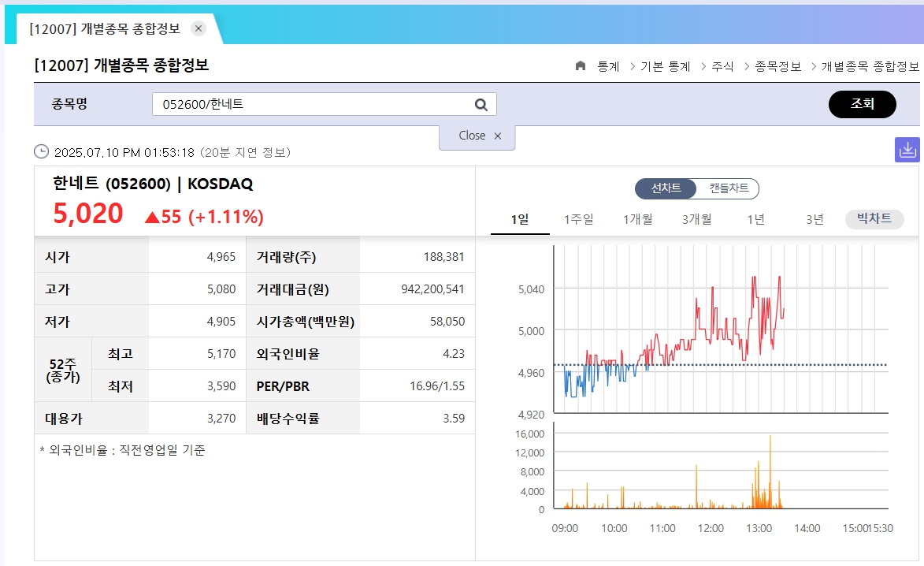Click the timestamp 2025.07.10 PM 01:53:18
This screenshot has width=924, height=566.
pyautogui.click(x=124, y=153)
